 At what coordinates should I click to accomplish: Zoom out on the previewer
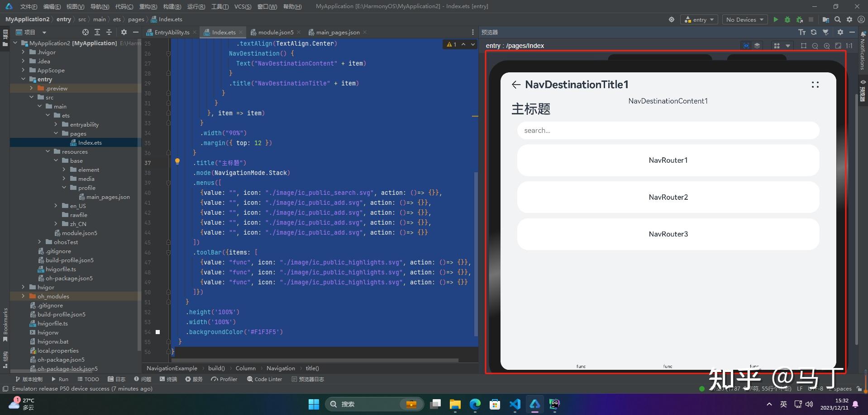[815, 46]
